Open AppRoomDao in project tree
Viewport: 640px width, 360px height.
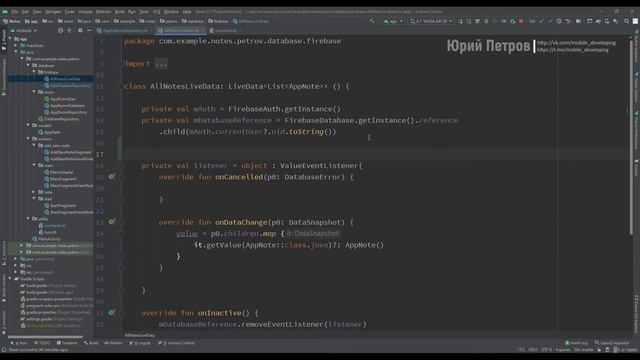[60, 99]
